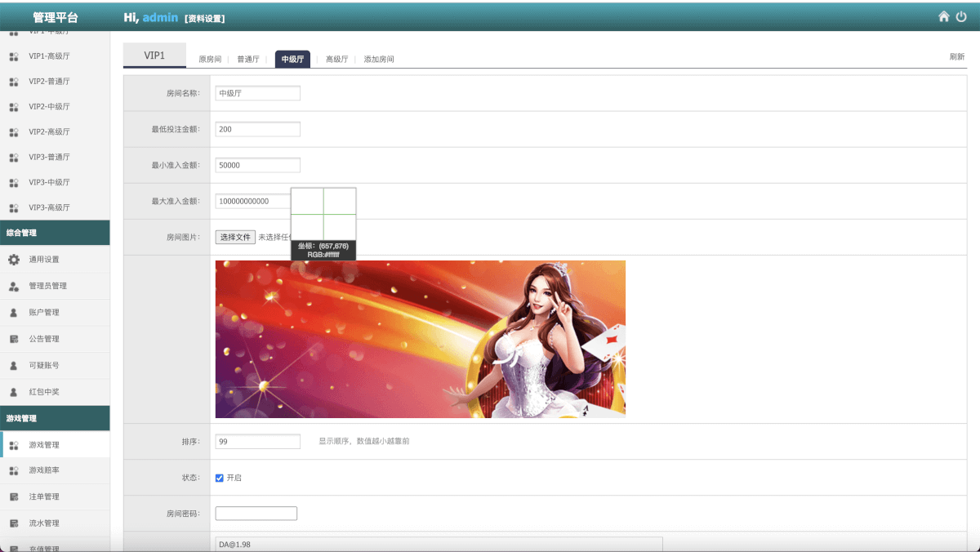980x552 pixels.
Task: Toggle the 开启 status checkbox
Action: tap(219, 478)
